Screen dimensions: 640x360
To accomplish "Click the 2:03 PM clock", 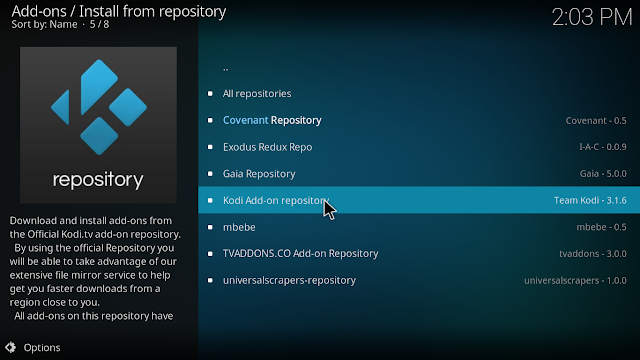I will [x=592, y=18].
